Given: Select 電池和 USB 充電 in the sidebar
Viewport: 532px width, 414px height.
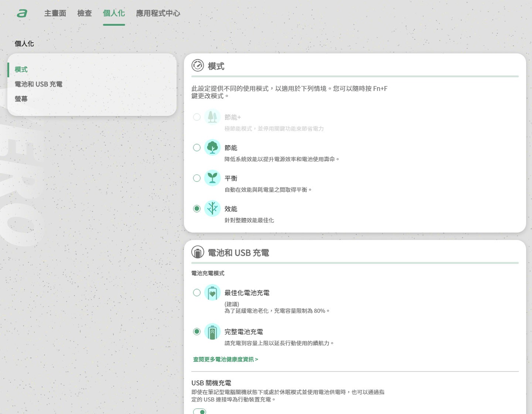Looking at the screenshot, I should (x=38, y=84).
